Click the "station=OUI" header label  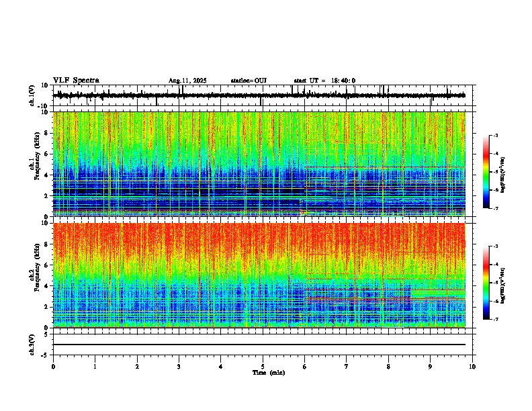click(x=249, y=81)
